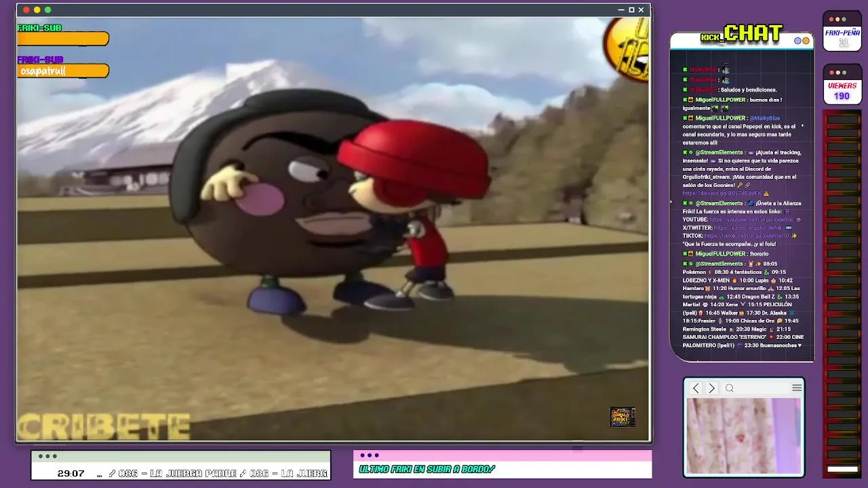Image resolution: width=868 pixels, height=488 pixels.
Task: Open the discord.gg invite link in chat
Action: [x=722, y=193]
